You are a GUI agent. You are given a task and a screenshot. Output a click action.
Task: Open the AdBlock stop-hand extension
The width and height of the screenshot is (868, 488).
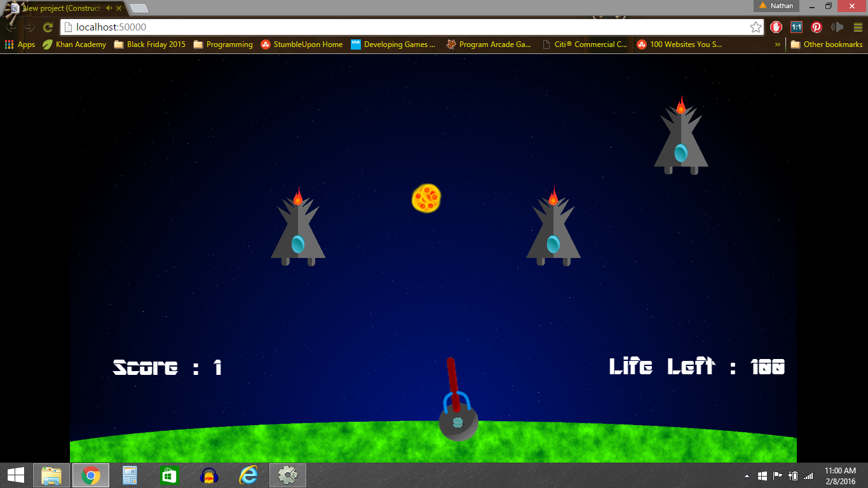pyautogui.click(x=776, y=27)
